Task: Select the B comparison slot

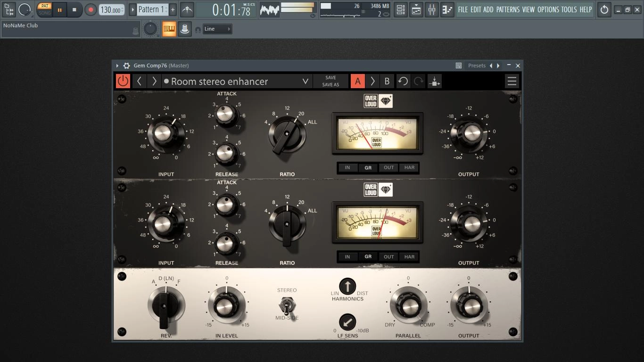Action: pos(387,81)
